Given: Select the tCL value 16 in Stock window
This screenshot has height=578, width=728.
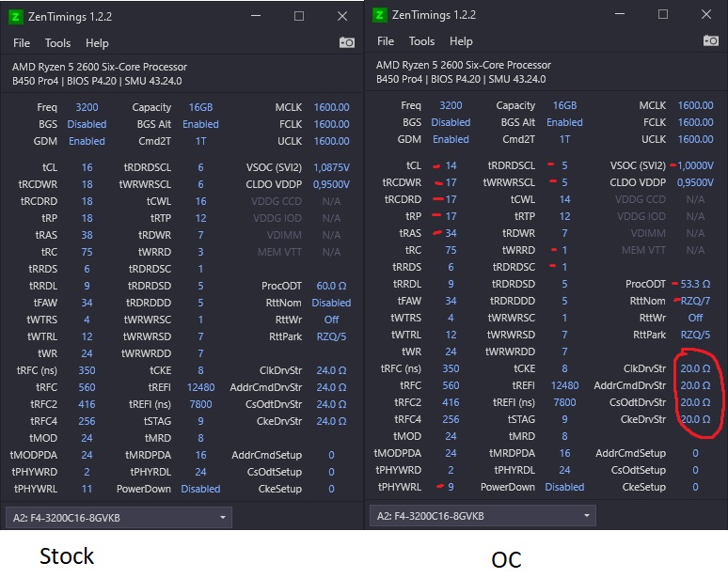Looking at the screenshot, I should pyautogui.click(x=87, y=167).
